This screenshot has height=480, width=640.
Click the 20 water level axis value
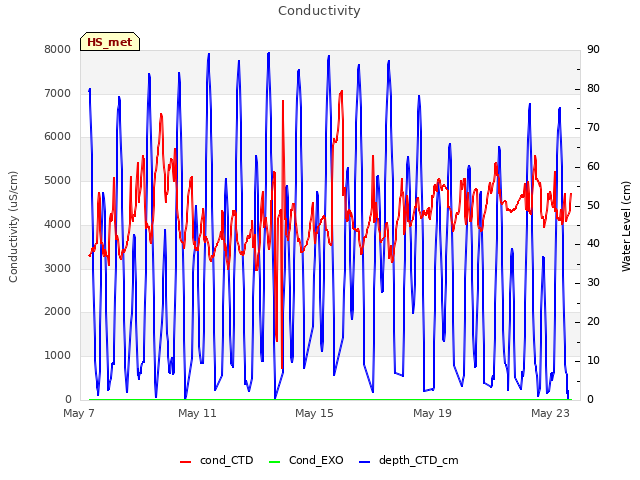pos(593,322)
